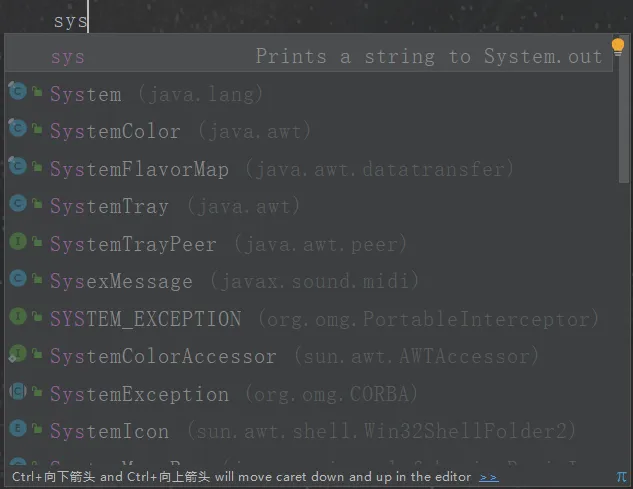Click the abstract class icon beside SystemException

pos(18,391)
